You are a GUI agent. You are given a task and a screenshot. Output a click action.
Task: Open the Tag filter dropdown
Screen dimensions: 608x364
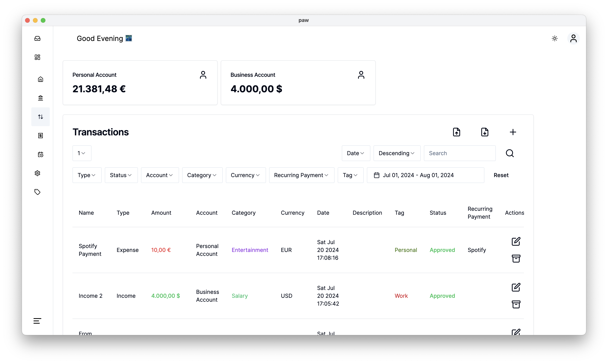click(350, 175)
